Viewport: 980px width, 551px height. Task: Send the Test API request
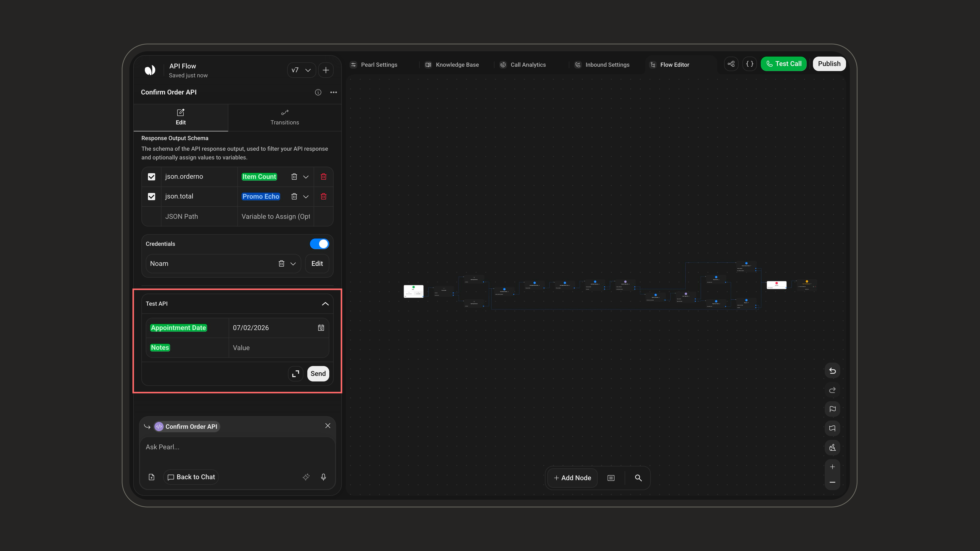pyautogui.click(x=318, y=374)
